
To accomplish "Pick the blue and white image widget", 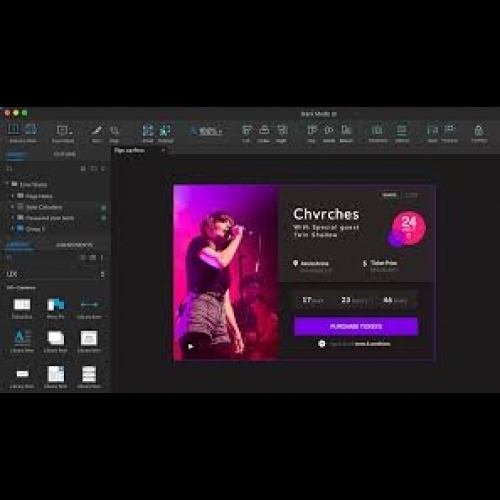I will [56, 304].
